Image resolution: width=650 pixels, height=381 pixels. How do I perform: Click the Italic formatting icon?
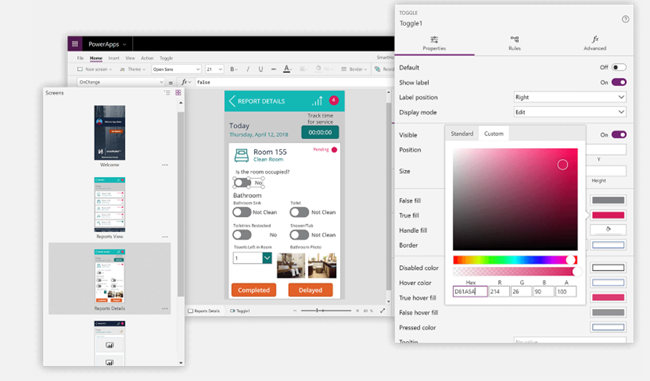(x=248, y=69)
